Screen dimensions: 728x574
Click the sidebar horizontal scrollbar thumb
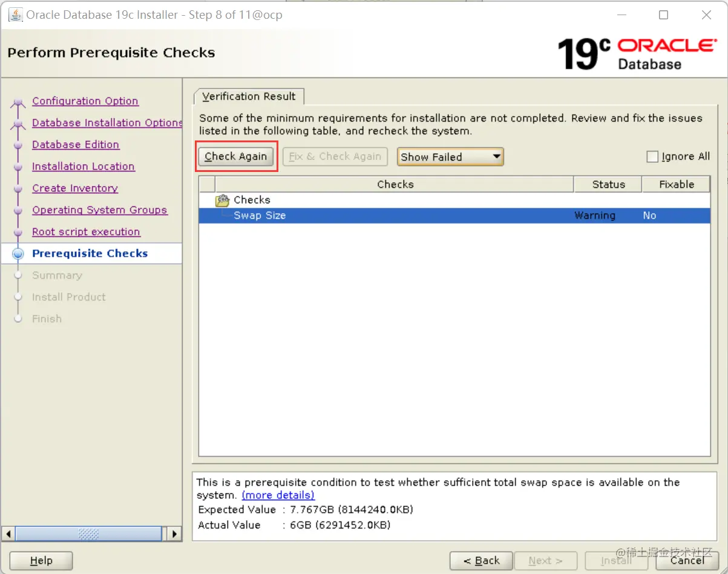tap(89, 534)
